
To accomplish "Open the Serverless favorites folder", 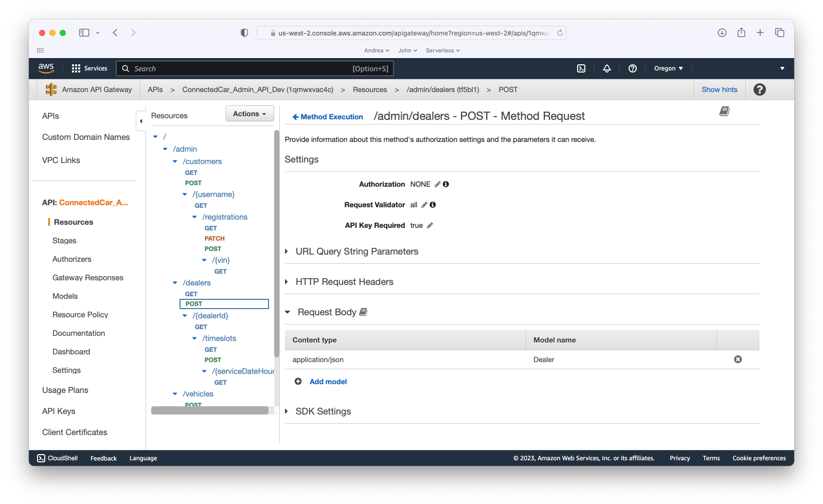I will coord(443,50).
